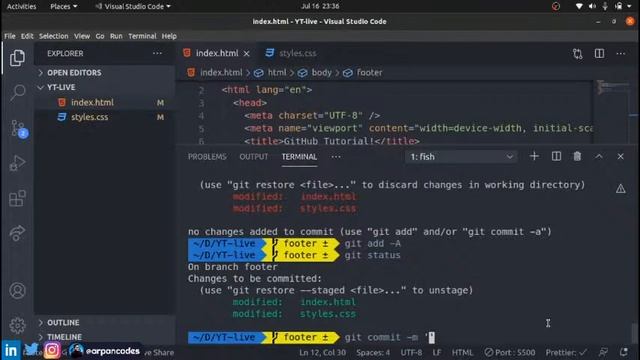Split the editor to the right

tap(599, 53)
